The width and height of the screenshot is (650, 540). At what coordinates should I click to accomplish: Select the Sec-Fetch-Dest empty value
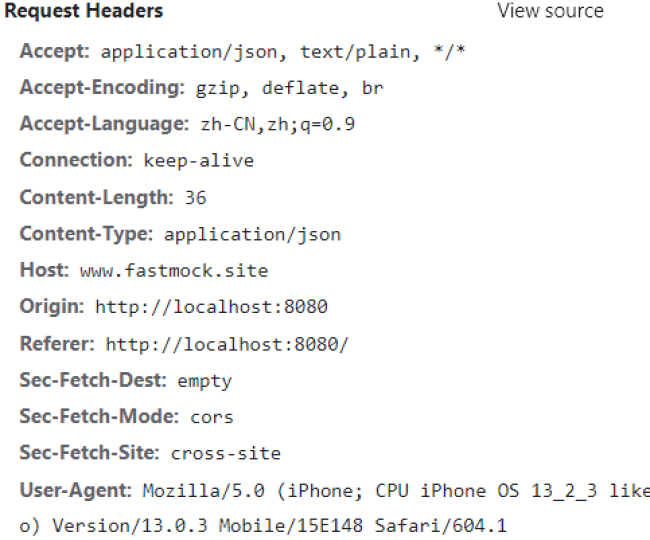click(x=204, y=381)
